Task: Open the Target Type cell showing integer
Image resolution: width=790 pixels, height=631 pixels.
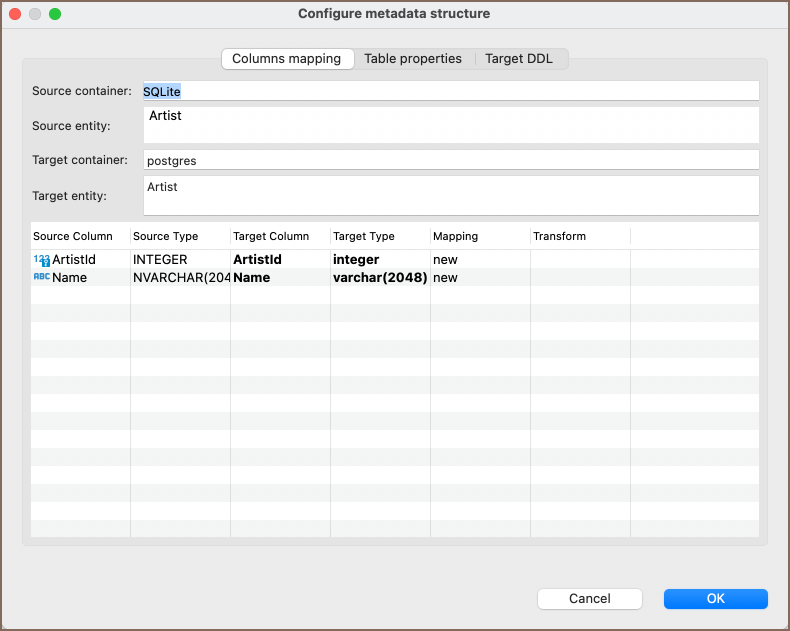Action: (379, 260)
